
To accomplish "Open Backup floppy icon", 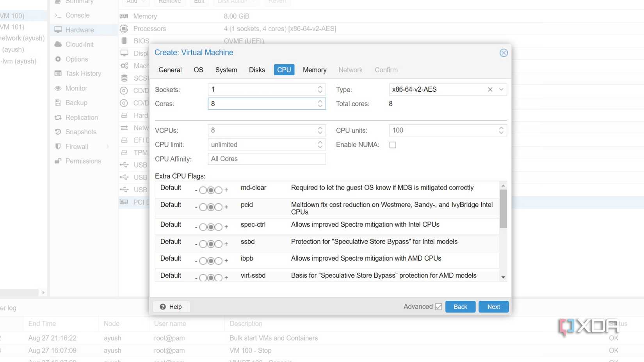I will point(58,103).
